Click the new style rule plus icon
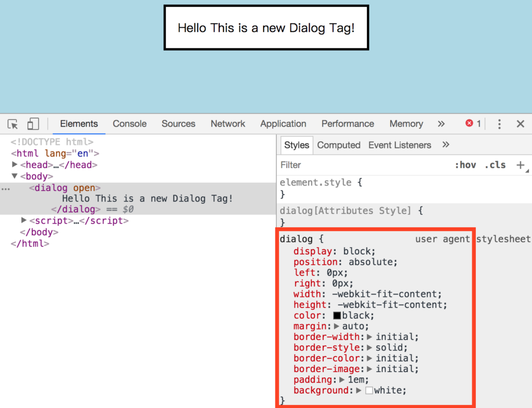The height and width of the screenshot is (408, 532). coord(521,165)
